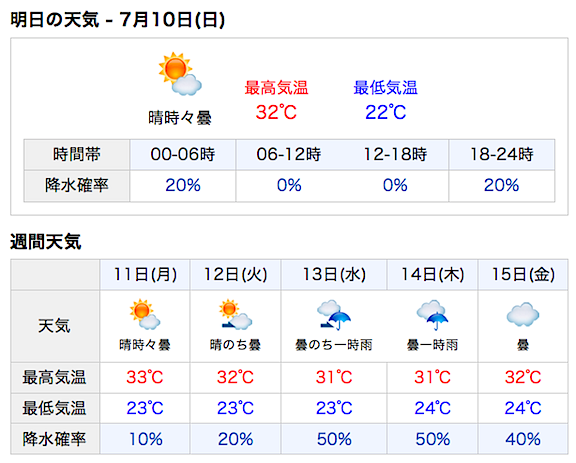The width and height of the screenshot is (576, 463).
Task: Click the 13日(水) cloud and umbrella icon
Action: tap(334, 315)
